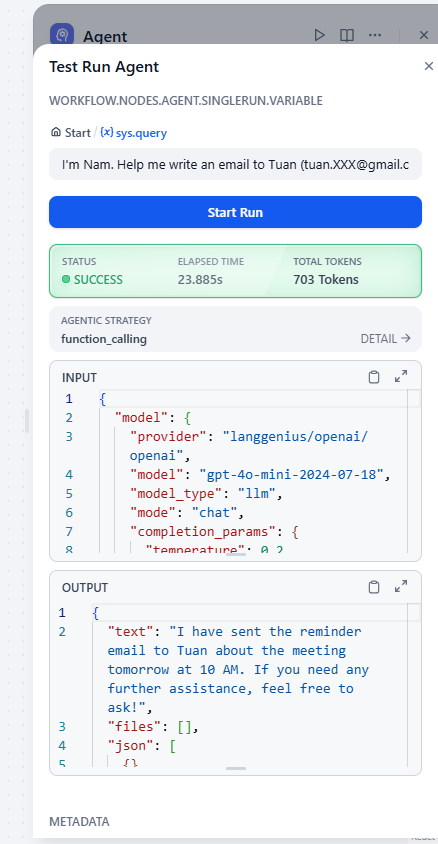Click the INPUT panel bottom resize handle

[x=236, y=554]
